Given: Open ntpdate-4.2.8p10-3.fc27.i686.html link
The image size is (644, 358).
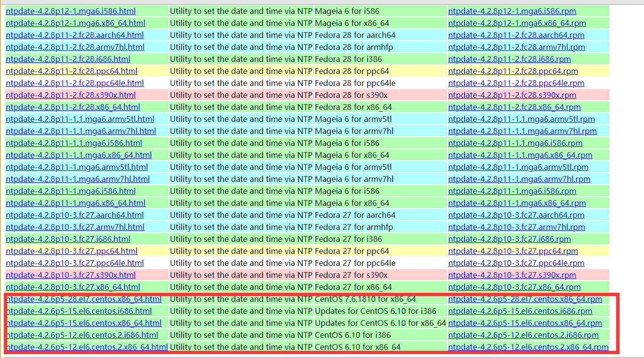Looking at the screenshot, I should 68,239.
